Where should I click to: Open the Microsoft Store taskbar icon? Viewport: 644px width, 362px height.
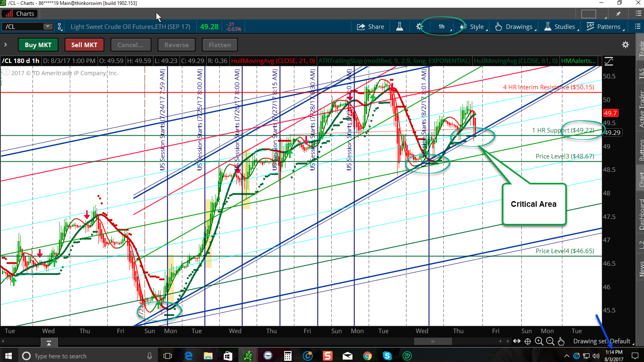coord(228,356)
